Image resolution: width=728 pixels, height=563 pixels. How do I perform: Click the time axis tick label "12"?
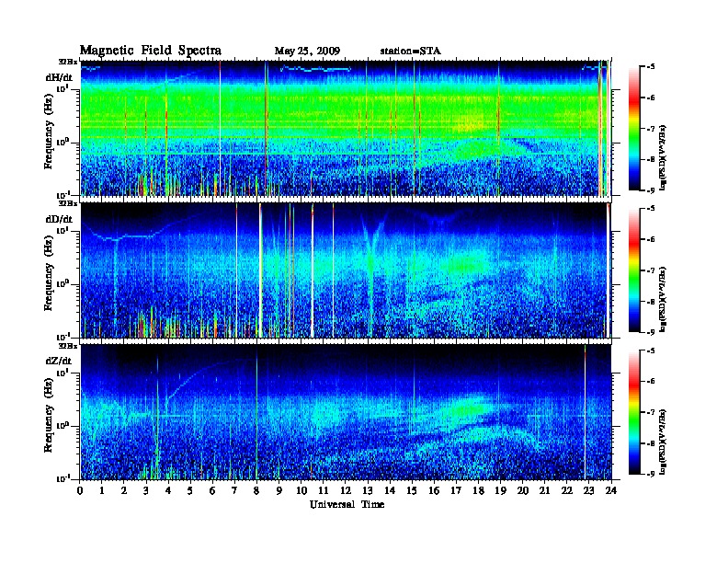(x=346, y=490)
